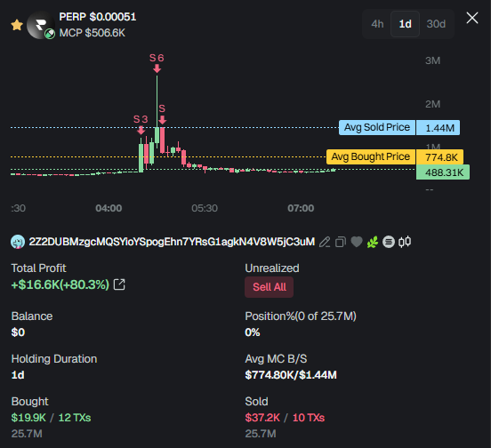Open the share Total Profit icon
This screenshot has height=448, width=491.
pos(119,284)
